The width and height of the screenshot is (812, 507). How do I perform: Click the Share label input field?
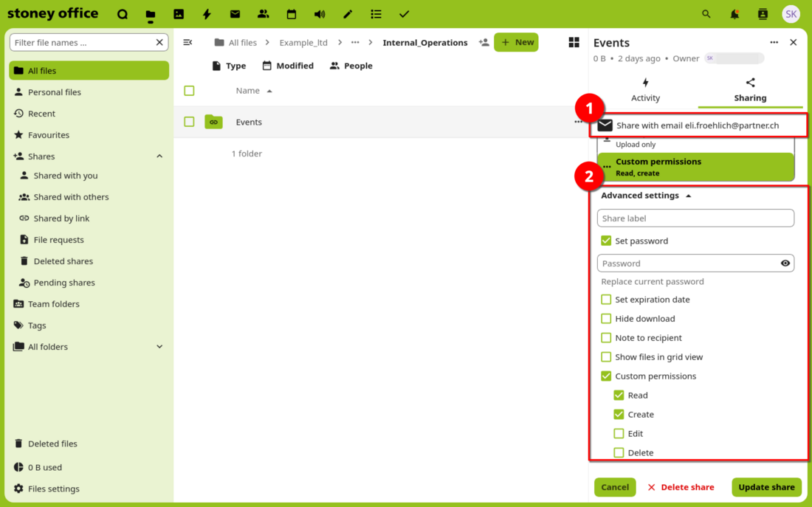click(x=695, y=218)
